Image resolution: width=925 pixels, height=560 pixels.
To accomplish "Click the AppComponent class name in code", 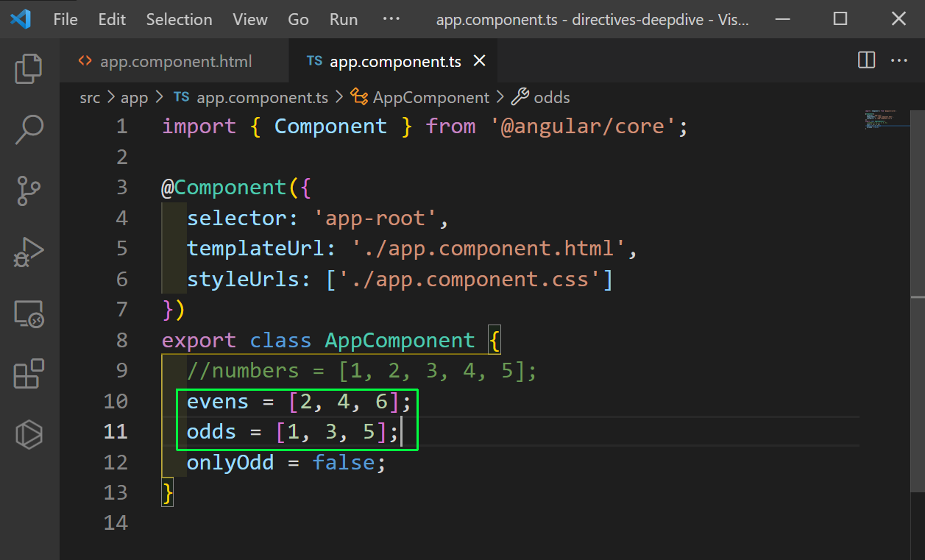I will coord(400,340).
